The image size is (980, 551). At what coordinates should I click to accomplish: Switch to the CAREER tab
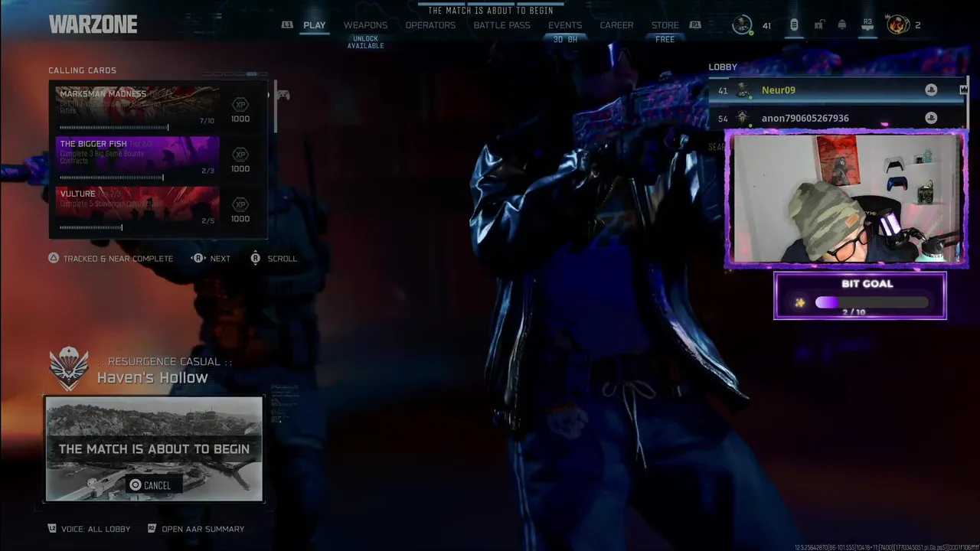click(616, 25)
